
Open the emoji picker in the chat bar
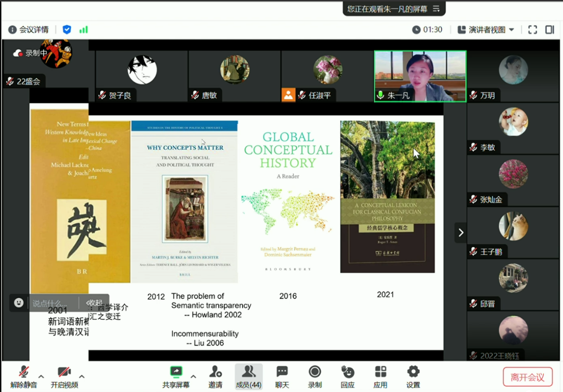coord(19,303)
